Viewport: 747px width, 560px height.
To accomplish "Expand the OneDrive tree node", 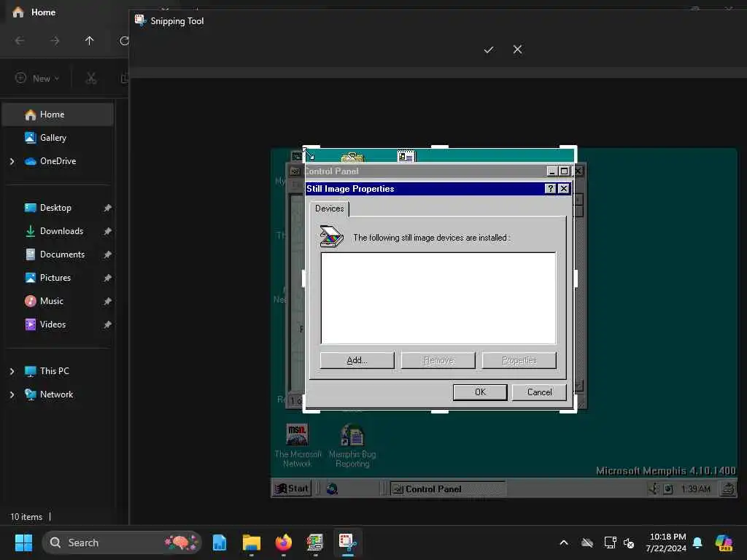I will point(12,161).
